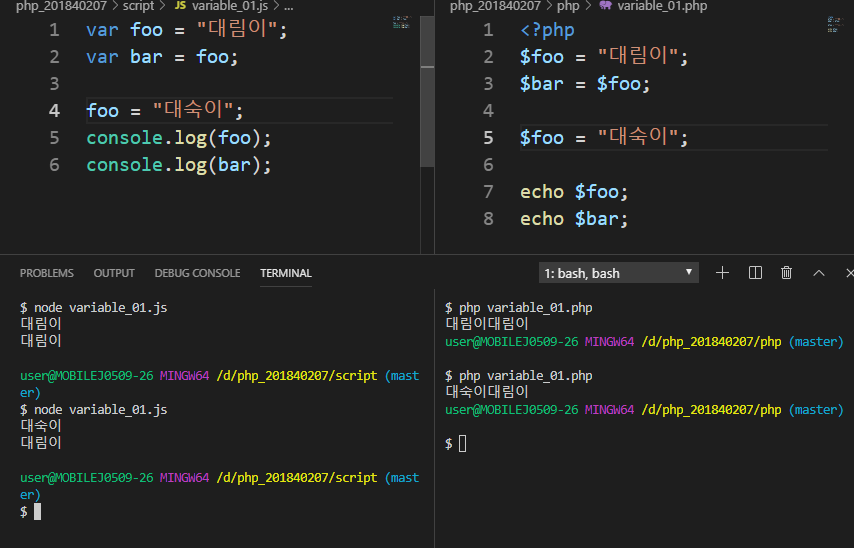Click the '$bar = $foo;' line in PHP editor
Screen dimensions: 854x548
(x=585, y=84)
